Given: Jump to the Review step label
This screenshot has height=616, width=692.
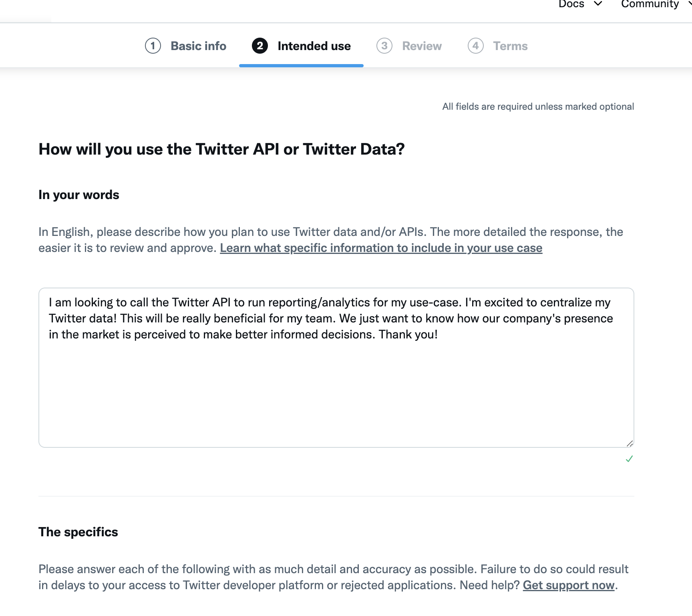Looking at the screenshot, I should pos(422,46).
